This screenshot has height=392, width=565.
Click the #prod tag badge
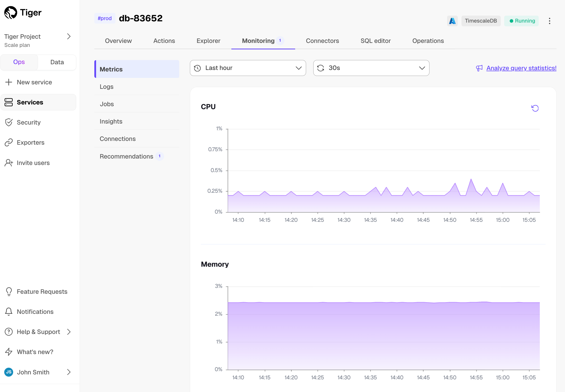(105, 18)
